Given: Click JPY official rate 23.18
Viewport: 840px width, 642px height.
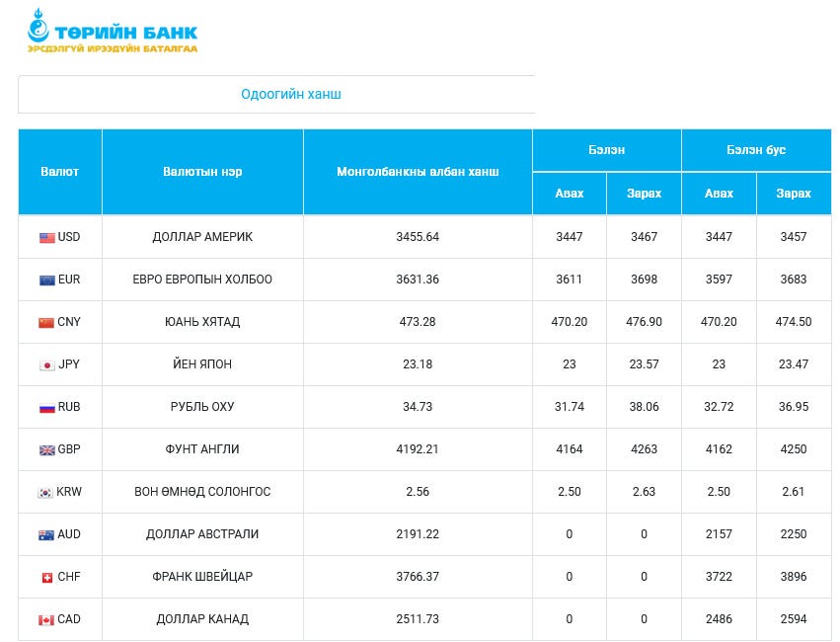Looking at the screenshot, I should click(418, 364).
